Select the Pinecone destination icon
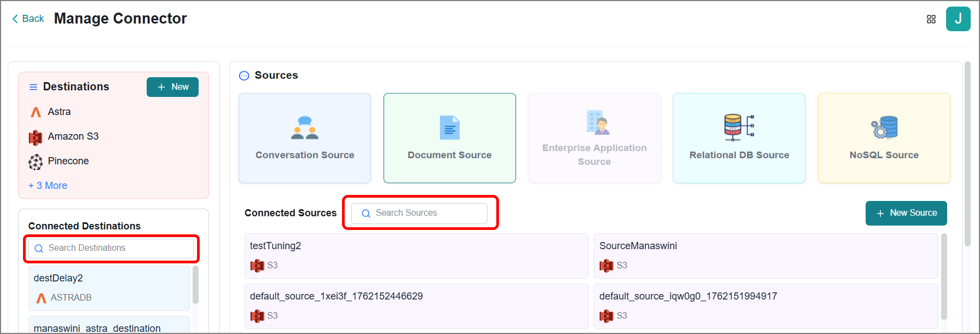The width and height of the screenshot is (980, 334). (x=36, y=162)
